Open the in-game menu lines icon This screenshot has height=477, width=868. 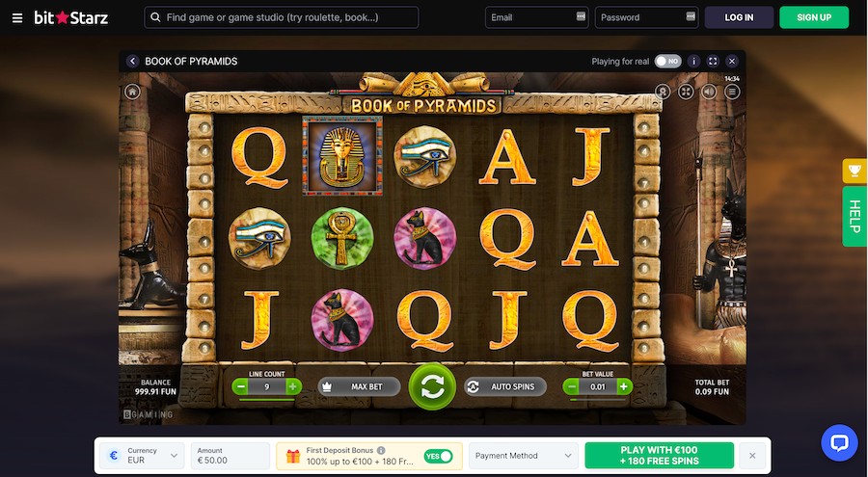tap(732, 92)
